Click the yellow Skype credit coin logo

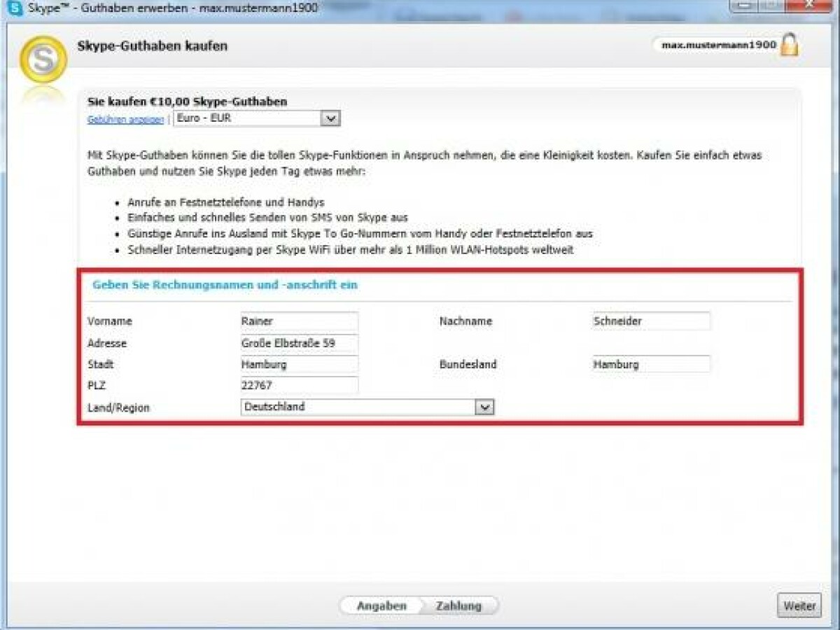click(x=43, y=60)
